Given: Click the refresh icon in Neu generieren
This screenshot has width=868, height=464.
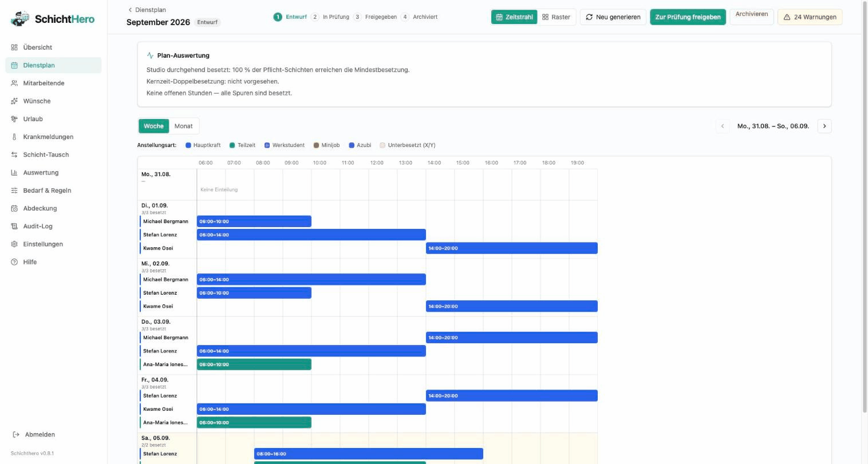Looking at the screenshot, I should pos(589,17).
